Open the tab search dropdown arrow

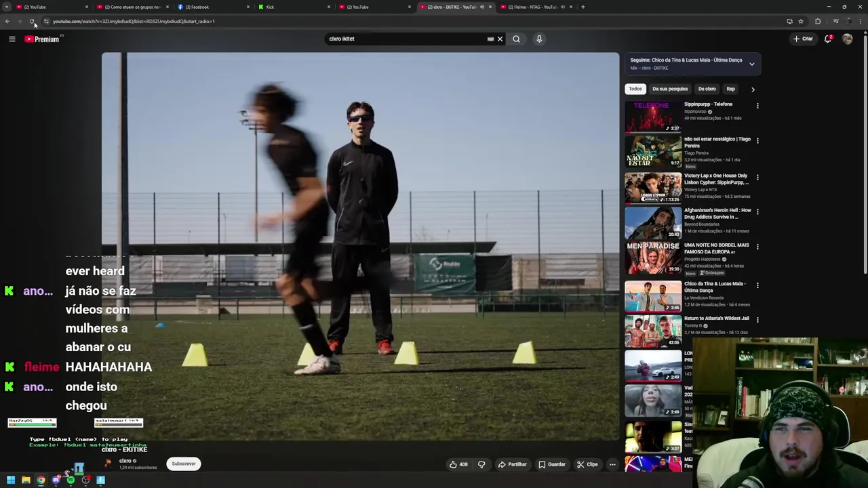point(7,7)
